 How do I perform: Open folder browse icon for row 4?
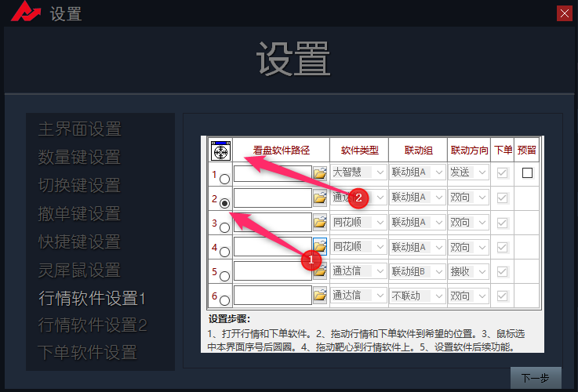point(320,246)
